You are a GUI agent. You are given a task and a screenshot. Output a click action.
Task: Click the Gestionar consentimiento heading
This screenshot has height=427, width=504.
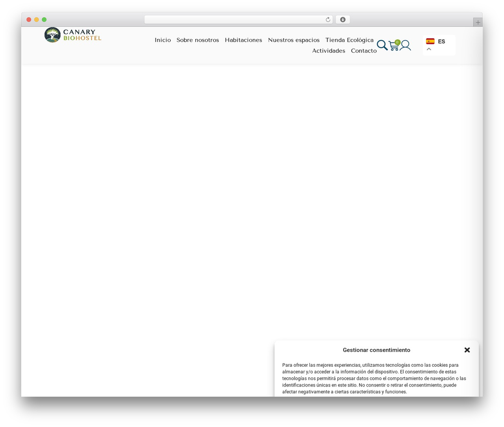click(x=376, y=350)
